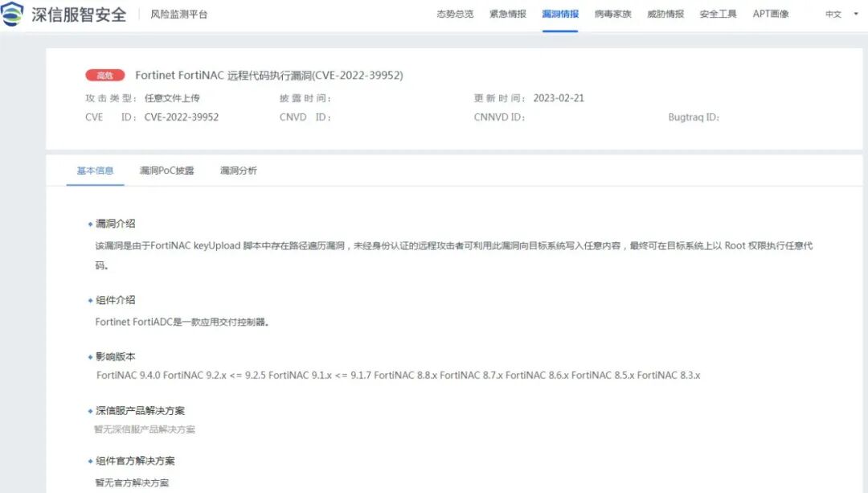This screenshot has height=493, width=868.
Task: Expand the 中文 language dropdown arrow
Action: [855, 14]
